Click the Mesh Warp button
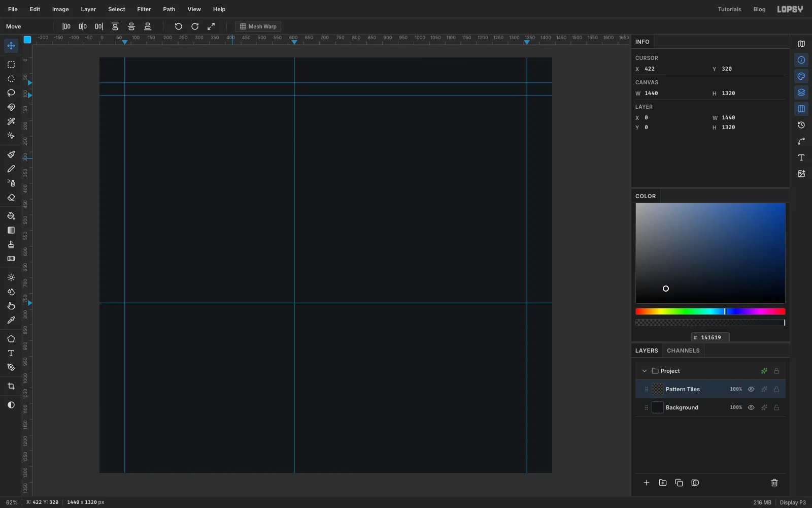This screenshot has width=812, height=508. coord(258,26)
